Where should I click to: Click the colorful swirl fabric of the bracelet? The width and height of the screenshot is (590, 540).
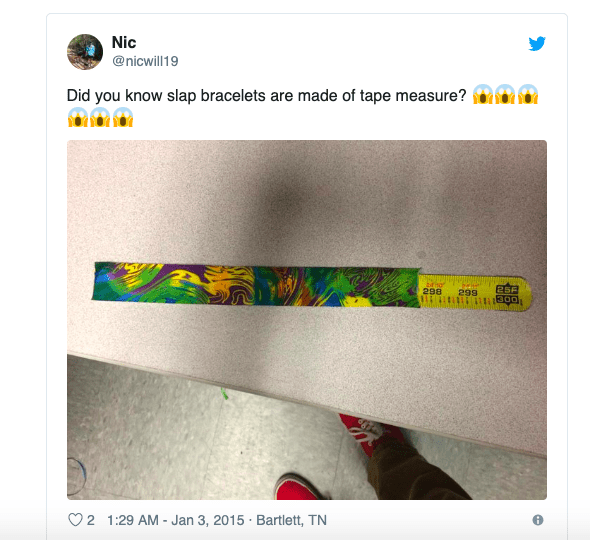click(256, 285)
